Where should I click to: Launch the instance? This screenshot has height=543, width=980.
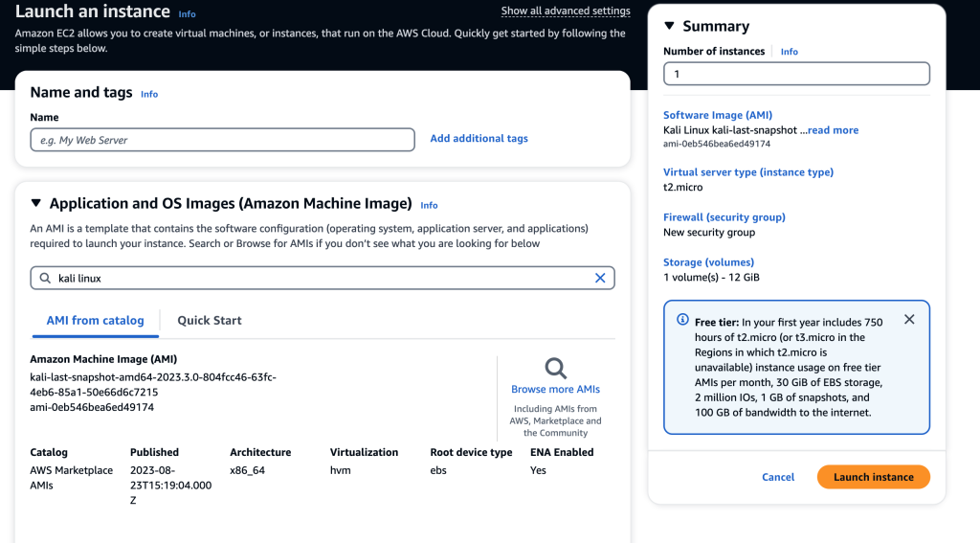tap(873, 477)
